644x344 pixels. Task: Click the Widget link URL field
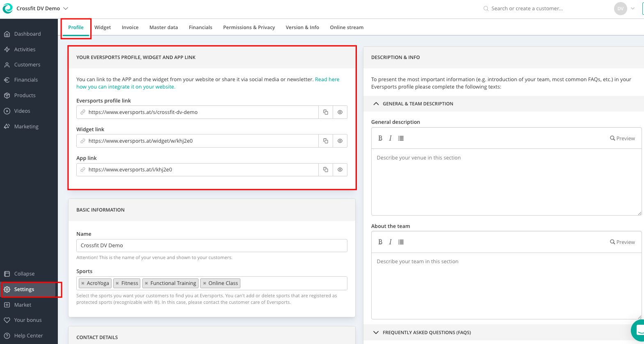click(197, 141)
